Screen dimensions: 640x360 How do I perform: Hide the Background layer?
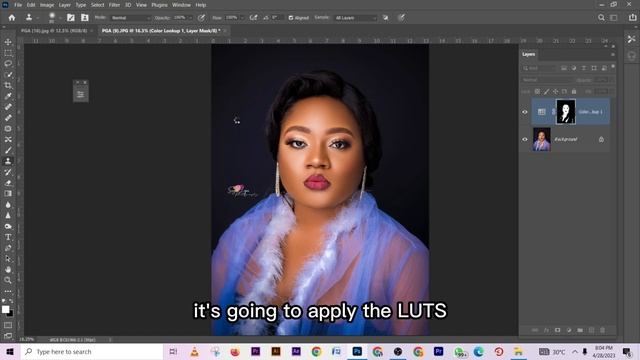pos(525,139)
